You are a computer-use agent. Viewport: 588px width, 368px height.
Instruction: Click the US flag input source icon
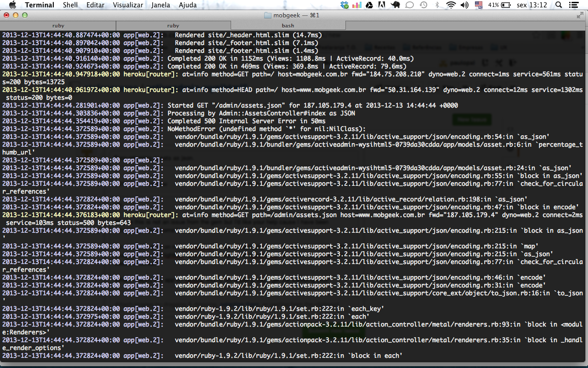[479, 5]
